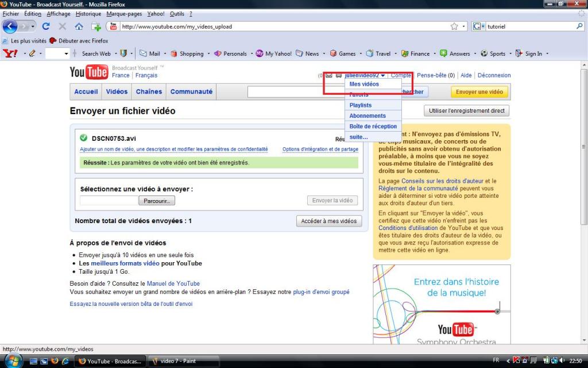Go back with Firefox's Back arrow

tap(10, 26)
